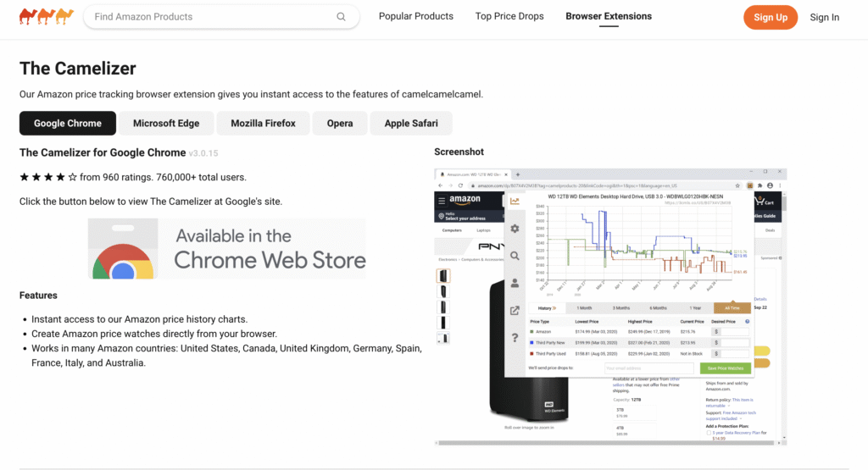The image size is (868, 470).
Task: Open Popular Products page
Action: 415,17
